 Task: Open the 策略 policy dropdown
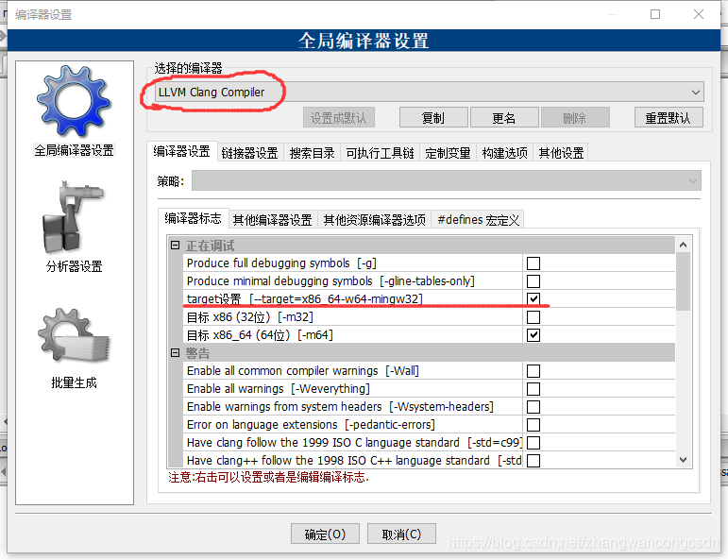tap(447, 180)
